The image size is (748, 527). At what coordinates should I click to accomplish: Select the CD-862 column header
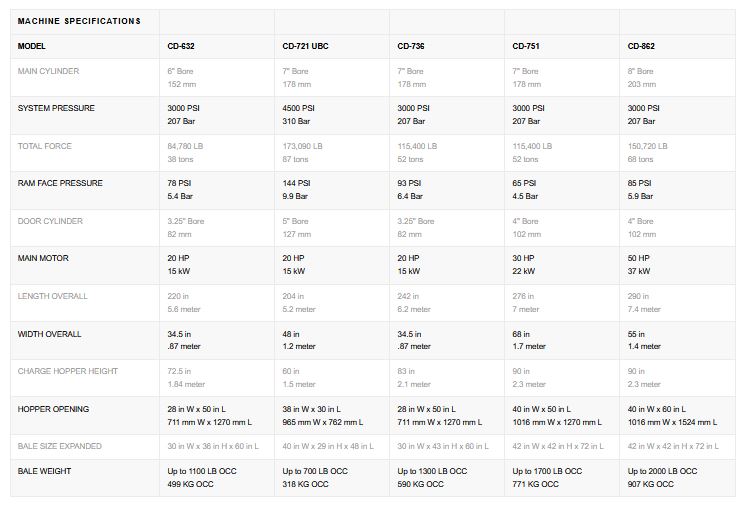pyautogui.click(x=640, y=46)
